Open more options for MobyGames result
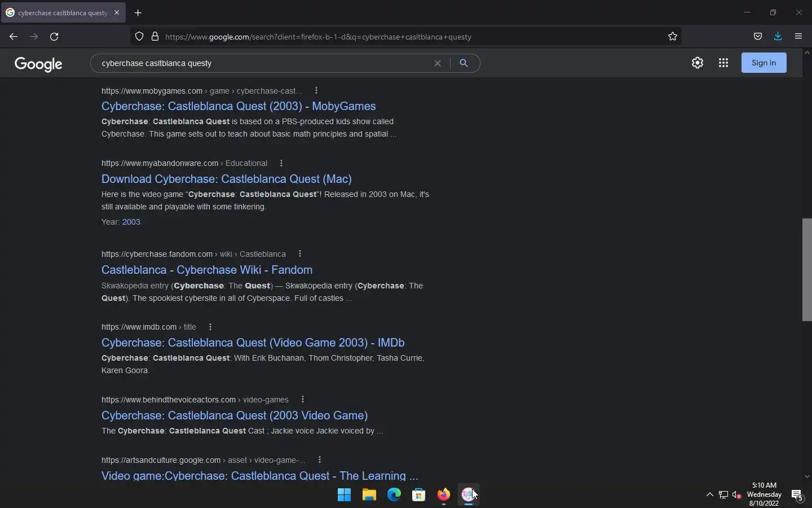 [316, 90]
